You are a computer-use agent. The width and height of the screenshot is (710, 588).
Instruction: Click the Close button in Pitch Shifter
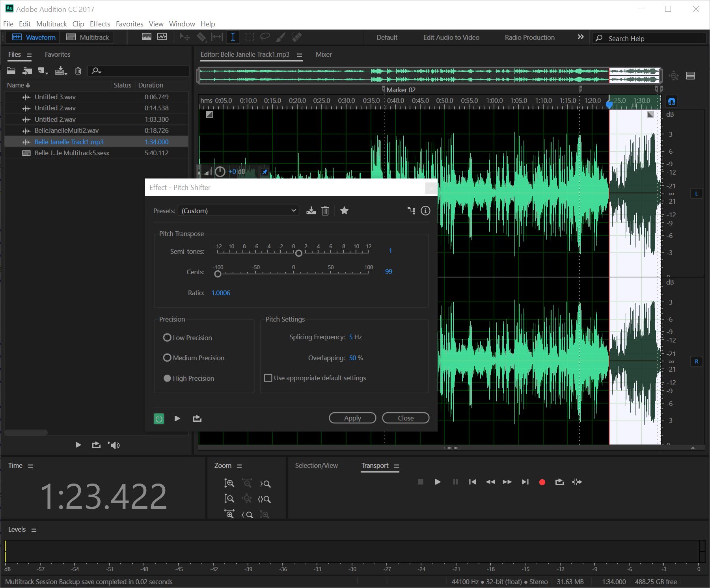(x=406, y=418)
